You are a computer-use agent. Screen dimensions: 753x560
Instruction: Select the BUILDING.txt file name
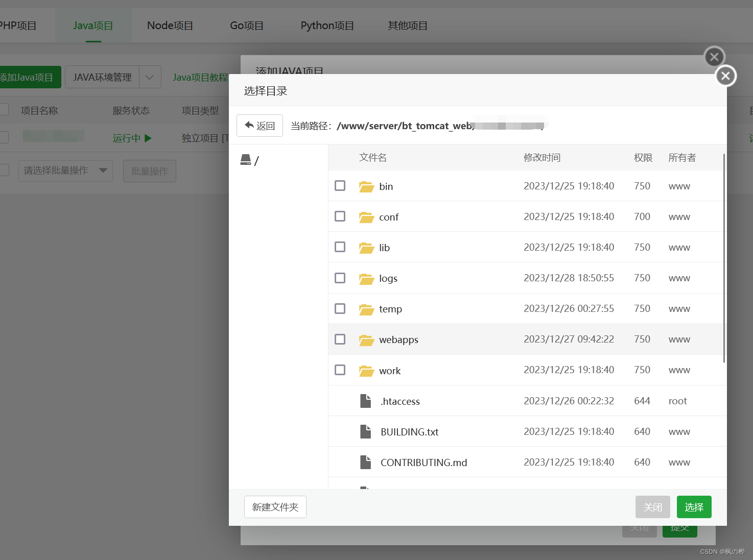(410, 432)
